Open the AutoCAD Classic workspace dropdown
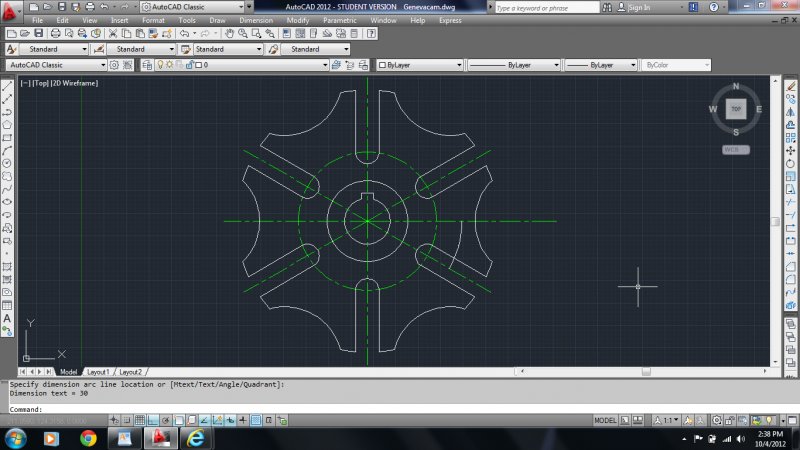Image resolution: width=800 pixels, height=450 pixels. pos(56,65)
